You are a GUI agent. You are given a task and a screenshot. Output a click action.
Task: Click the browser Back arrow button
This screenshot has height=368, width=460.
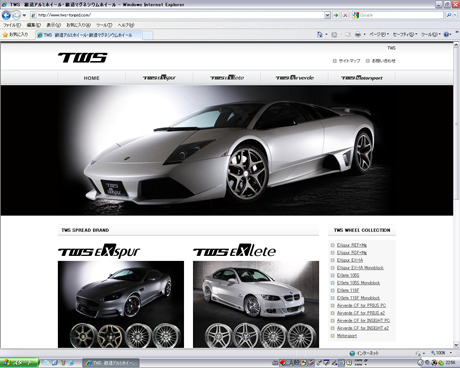(x=6, y=15)
